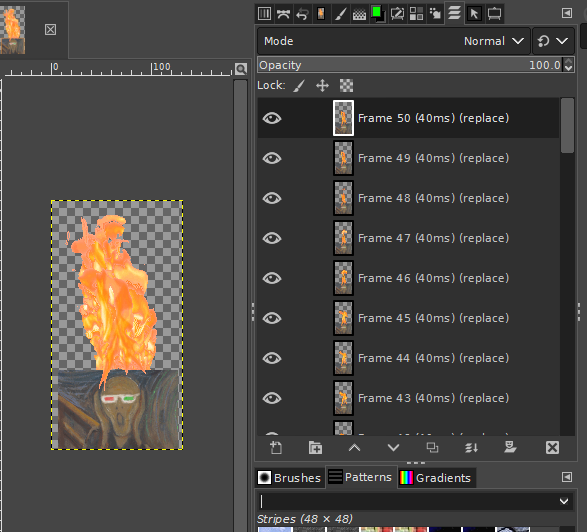Screen dimensions: 587x532
Task: Open the Paths tab with bezier curve icon
Action: click(283, 14)
